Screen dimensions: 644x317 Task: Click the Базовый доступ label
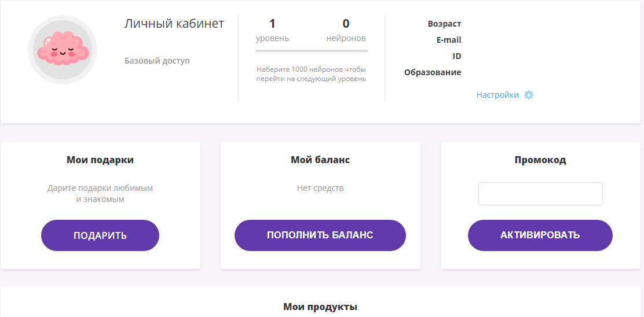point(158,61)
